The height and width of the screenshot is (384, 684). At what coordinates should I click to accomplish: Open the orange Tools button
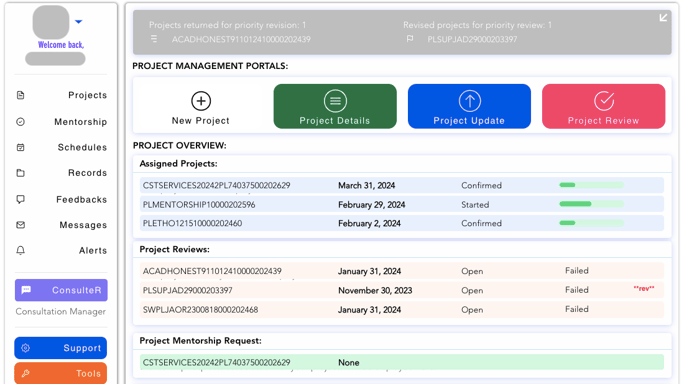point(61,373)
